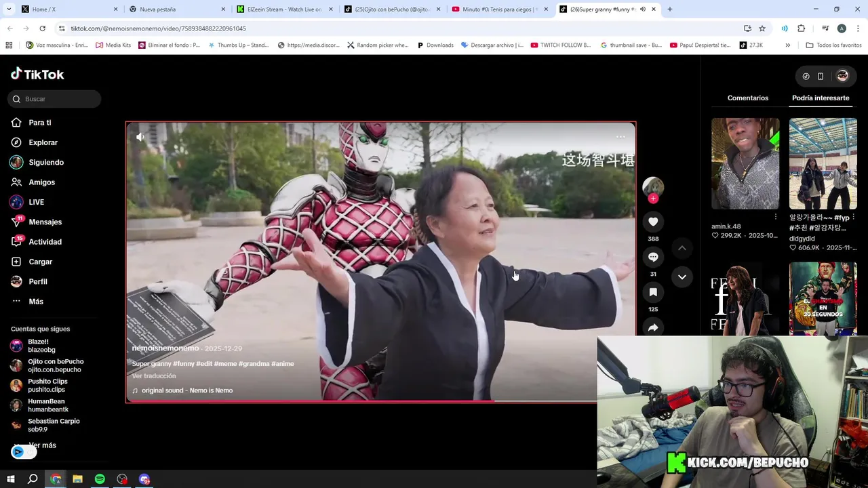Open profile avatar menu at top right
This screenshot has width=868, height=488.
click(x=842, y=76)
